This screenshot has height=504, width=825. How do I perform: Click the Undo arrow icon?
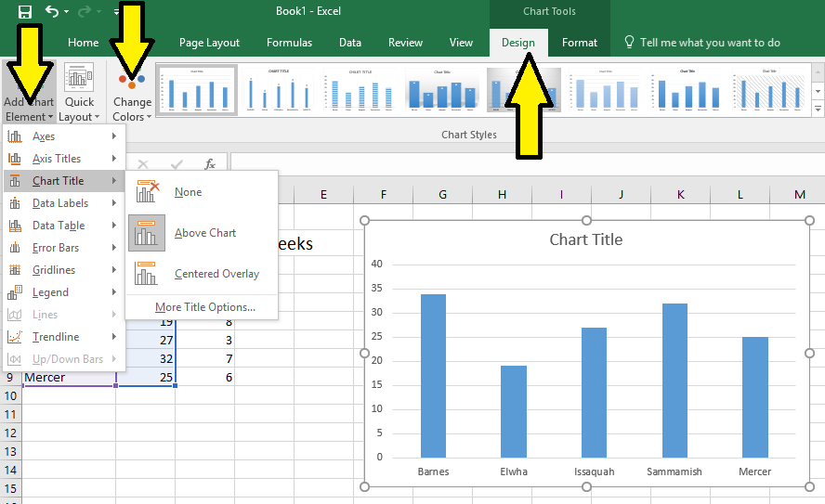pos(52,12)
